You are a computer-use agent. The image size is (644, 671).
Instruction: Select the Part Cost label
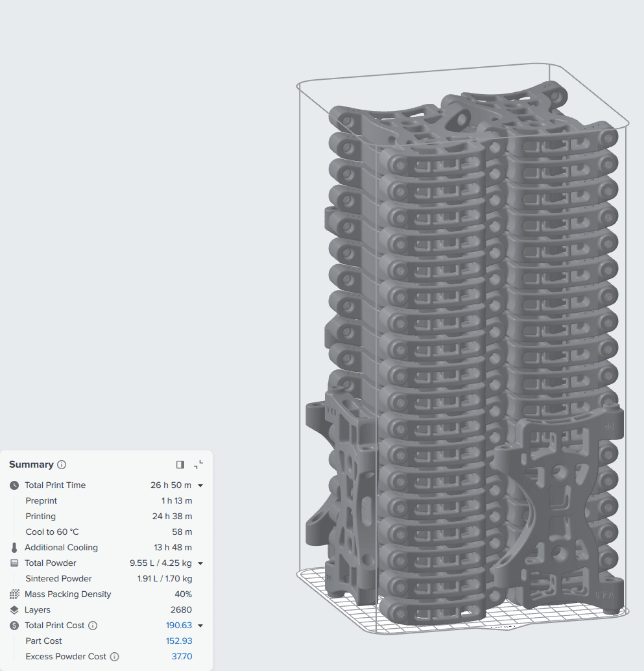tap(43, 640)
